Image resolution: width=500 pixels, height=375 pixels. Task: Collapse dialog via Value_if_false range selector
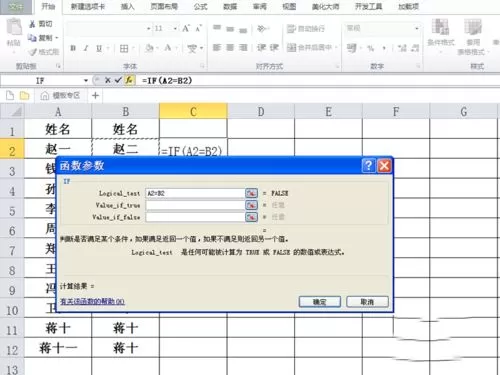coord(251,217)
